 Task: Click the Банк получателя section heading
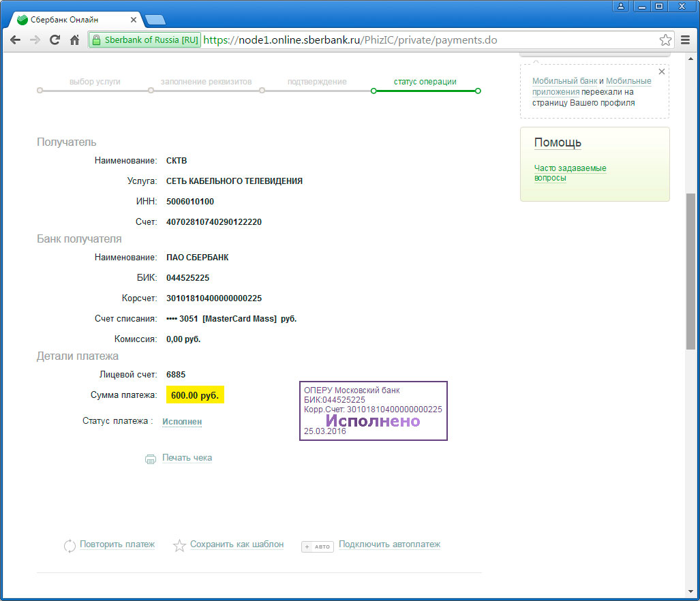click(x=79, y=239)
